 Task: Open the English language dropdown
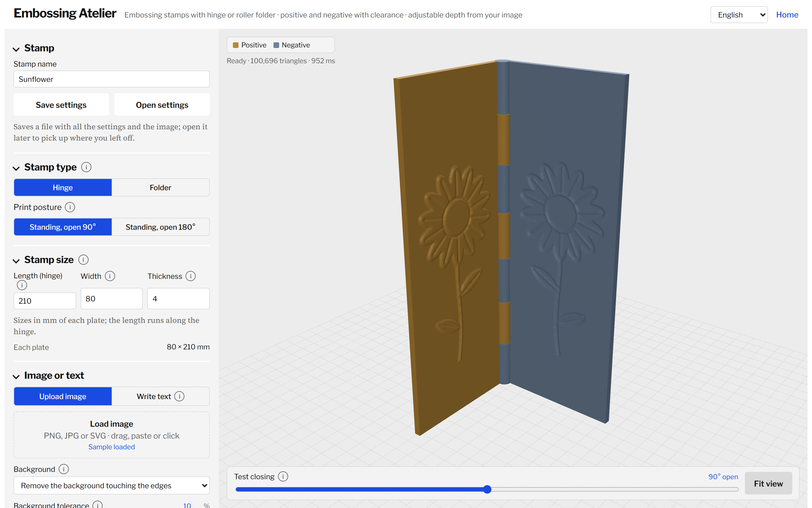tap(739, 15)
